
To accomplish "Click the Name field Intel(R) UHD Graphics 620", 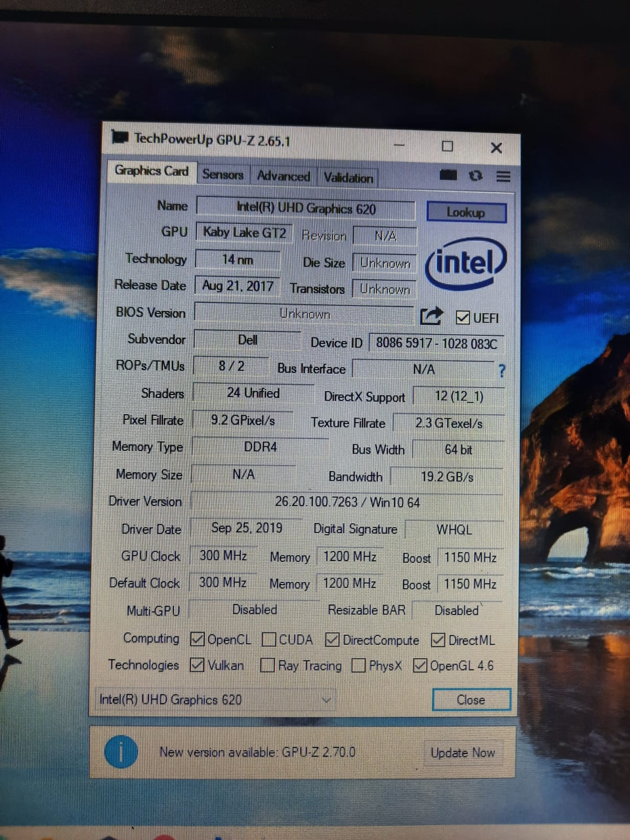I will (x=306, y=208).
